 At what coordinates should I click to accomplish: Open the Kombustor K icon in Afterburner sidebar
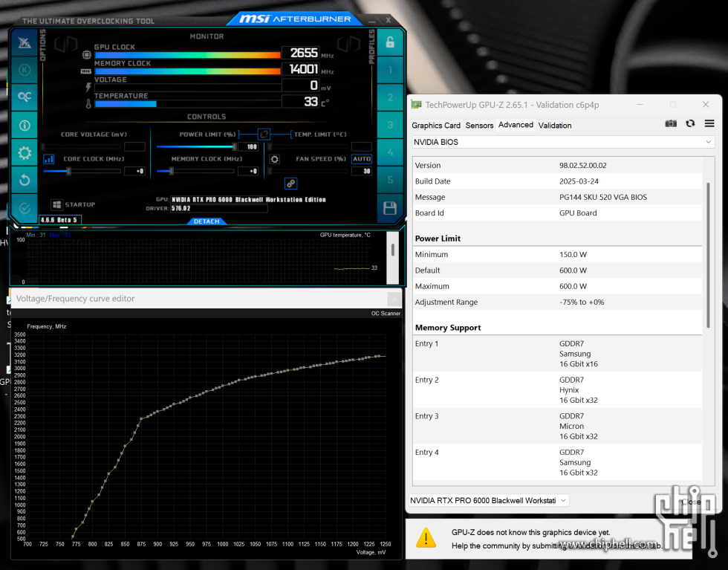tap(24, 70)
